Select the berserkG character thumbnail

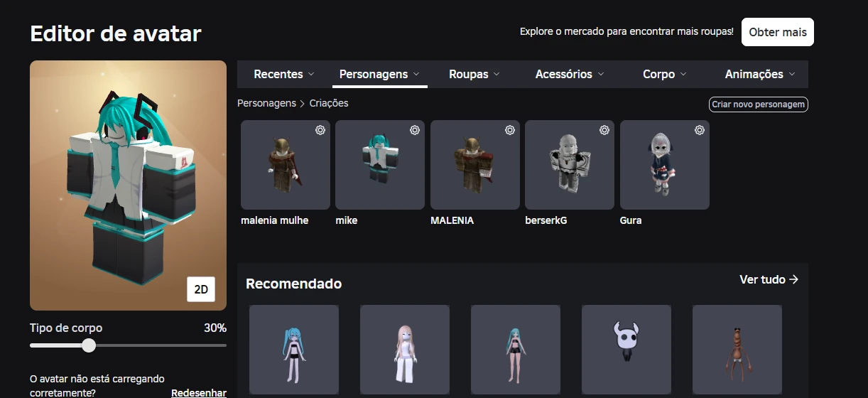569,165
